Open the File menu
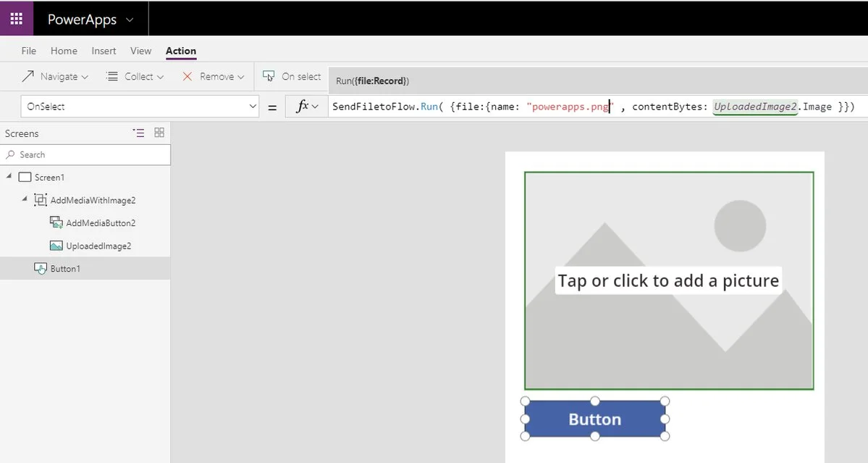 28,51
